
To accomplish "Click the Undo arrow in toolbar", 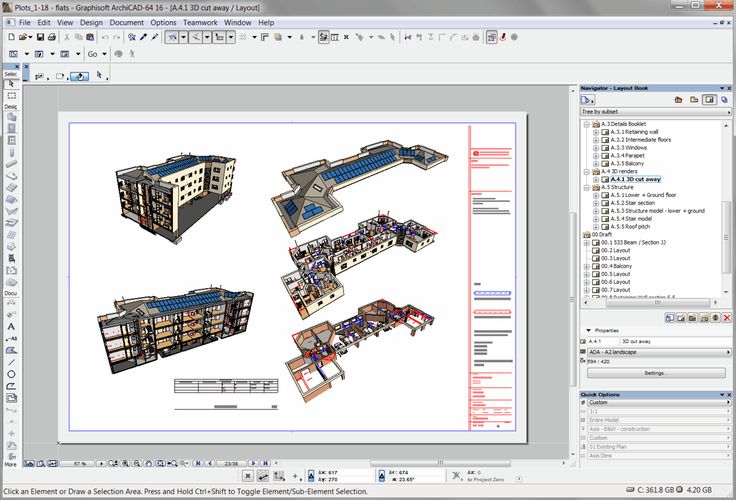I will [x=105, y=37].
